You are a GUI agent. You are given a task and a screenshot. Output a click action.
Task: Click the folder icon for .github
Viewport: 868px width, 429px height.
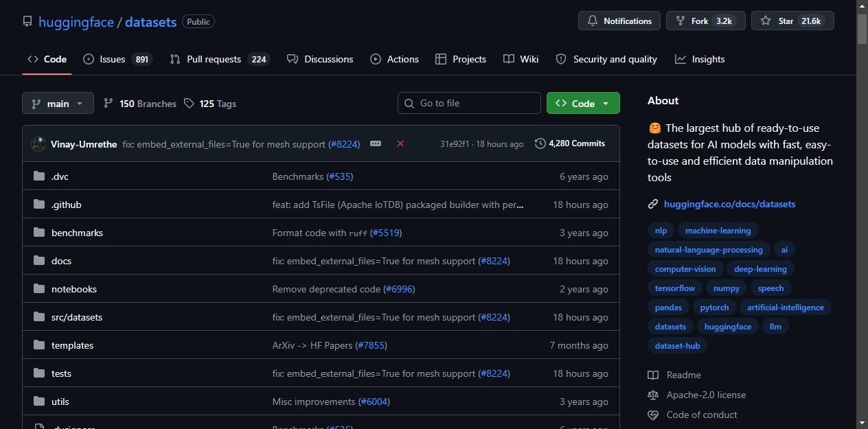pos(39,205)
